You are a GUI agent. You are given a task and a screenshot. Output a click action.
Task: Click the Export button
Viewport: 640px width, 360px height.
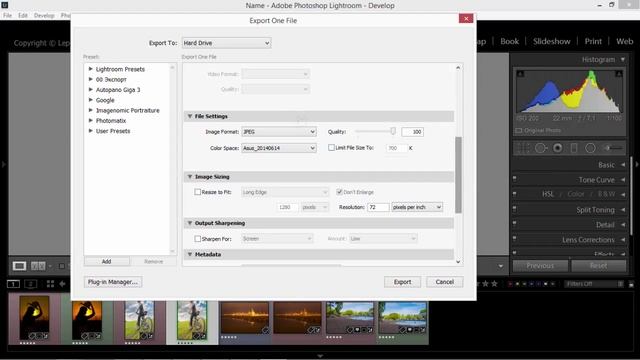tap(402, 282)
